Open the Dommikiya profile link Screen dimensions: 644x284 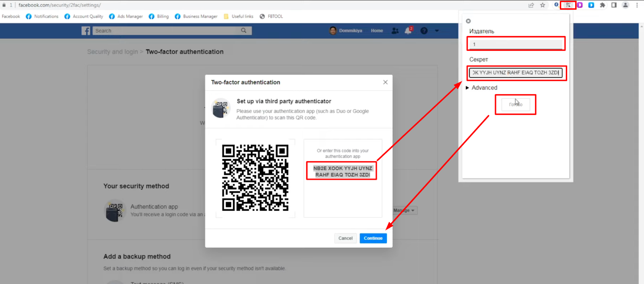click(346, 31)
